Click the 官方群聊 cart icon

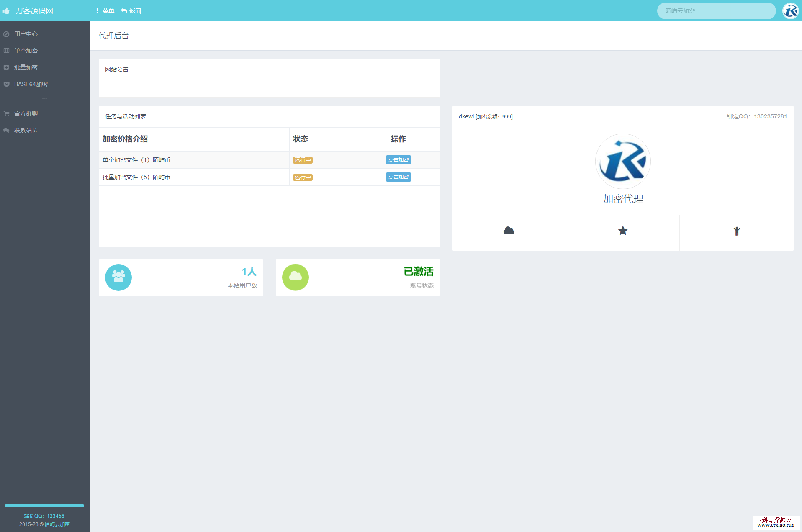(x=6, y=113)
